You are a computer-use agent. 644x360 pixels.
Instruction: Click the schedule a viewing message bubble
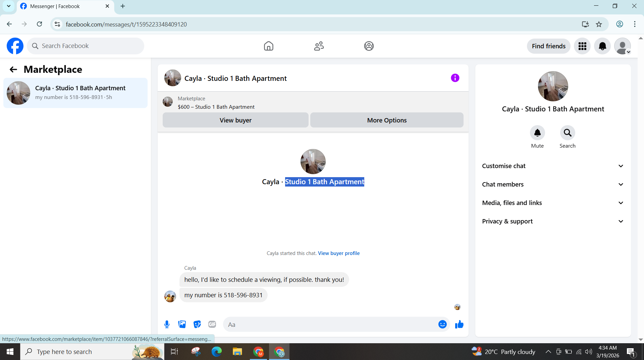264,280
